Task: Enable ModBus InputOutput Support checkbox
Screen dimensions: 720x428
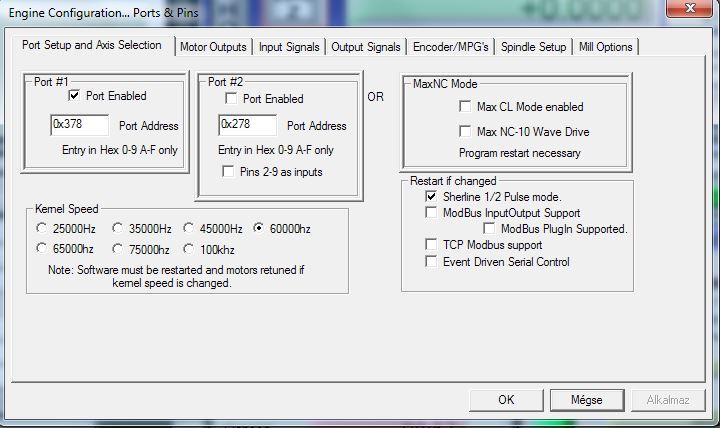Action: point(431,213)
